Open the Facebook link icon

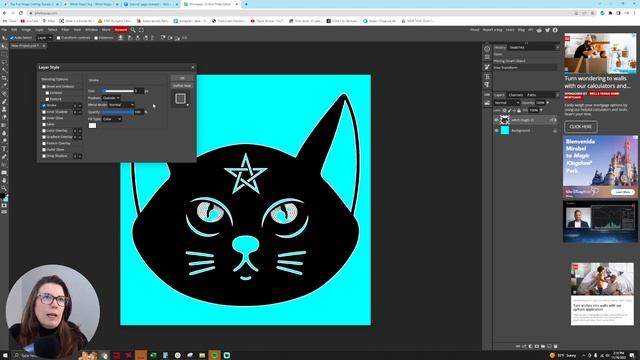[x=555, y=30]
